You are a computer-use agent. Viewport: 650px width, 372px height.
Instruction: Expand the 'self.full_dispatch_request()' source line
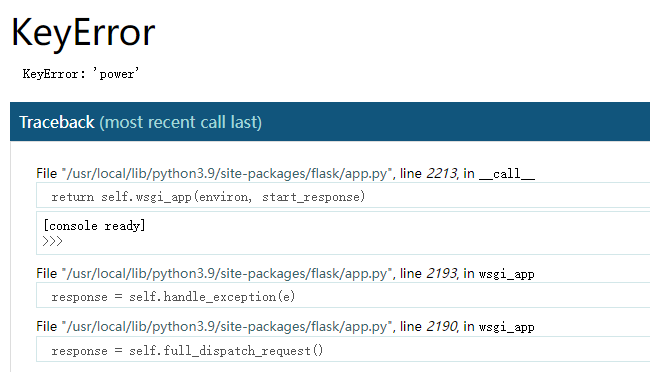pos(343,350)
